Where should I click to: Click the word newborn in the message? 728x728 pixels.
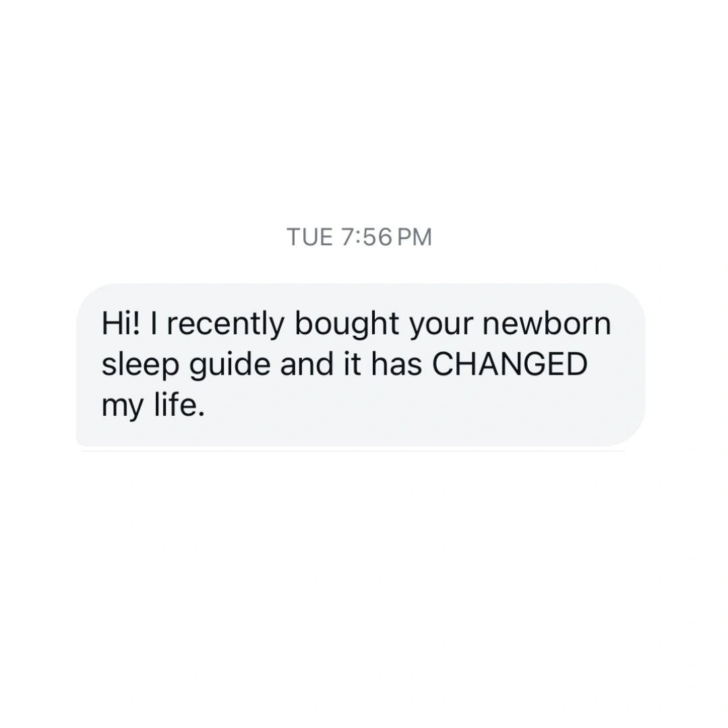[547, 323]
